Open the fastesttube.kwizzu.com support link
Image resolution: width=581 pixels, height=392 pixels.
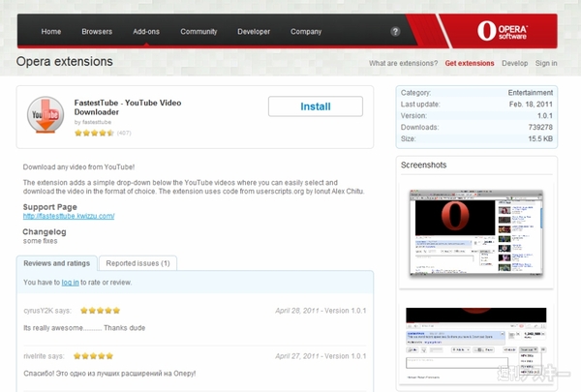point(69,216)
